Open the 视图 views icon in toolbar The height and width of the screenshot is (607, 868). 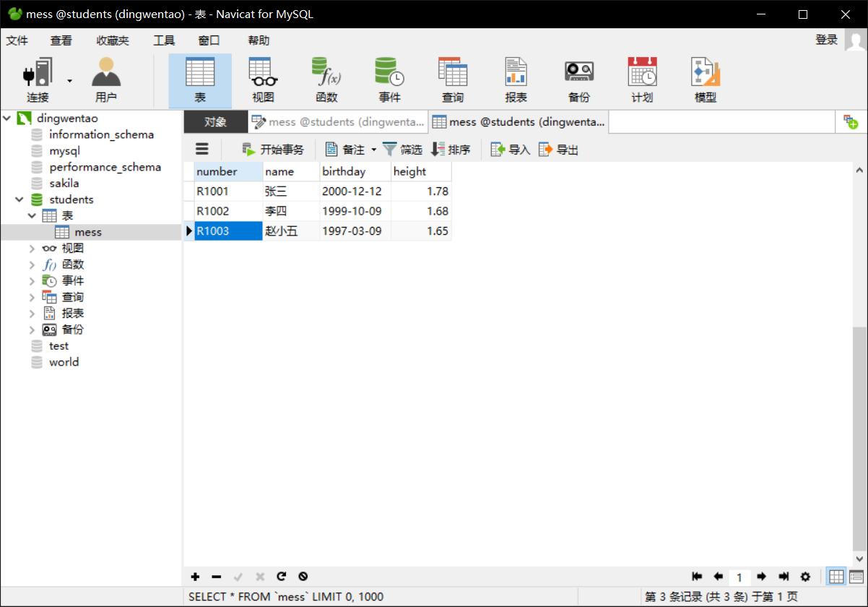tap(263, 80)
